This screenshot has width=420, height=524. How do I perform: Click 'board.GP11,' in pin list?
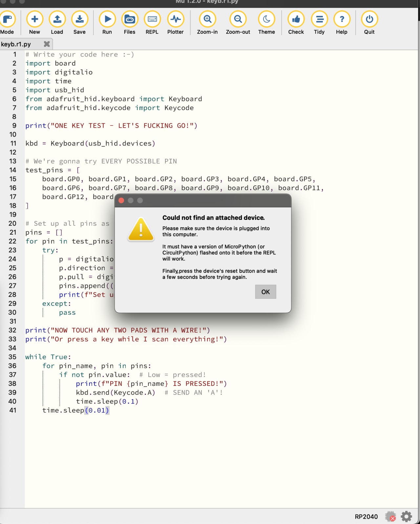click(301, 188)
